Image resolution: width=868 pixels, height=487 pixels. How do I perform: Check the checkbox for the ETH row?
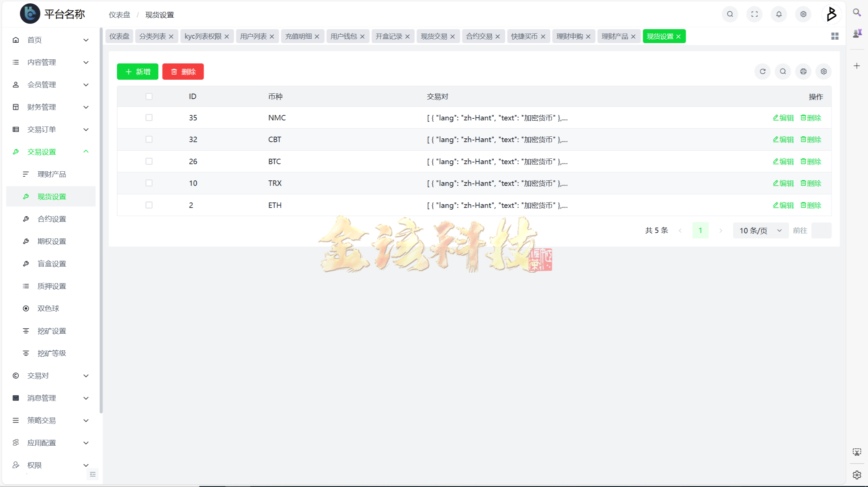click(149, 205)
